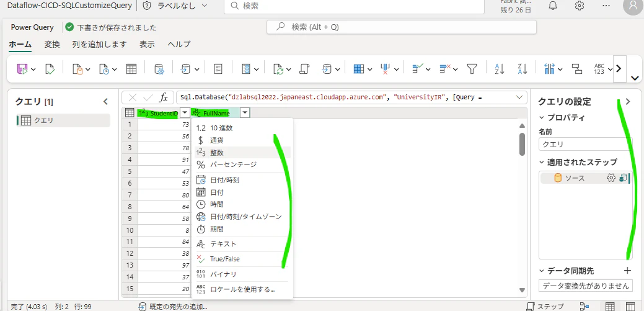Collapse the クエリ pane with left chevron
This screenshot has height=311, width=644.
coord(105,101)
